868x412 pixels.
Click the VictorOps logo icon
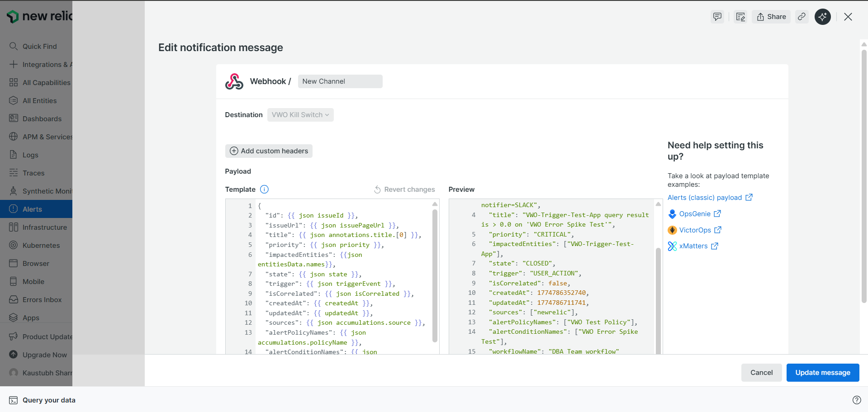(673, 230)
